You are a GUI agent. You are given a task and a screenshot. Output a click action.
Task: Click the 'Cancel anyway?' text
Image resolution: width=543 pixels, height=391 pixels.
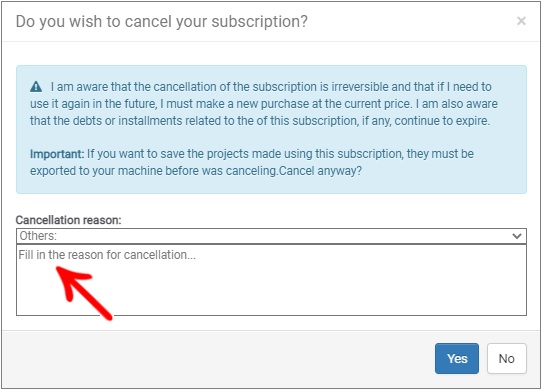point(320,171)
